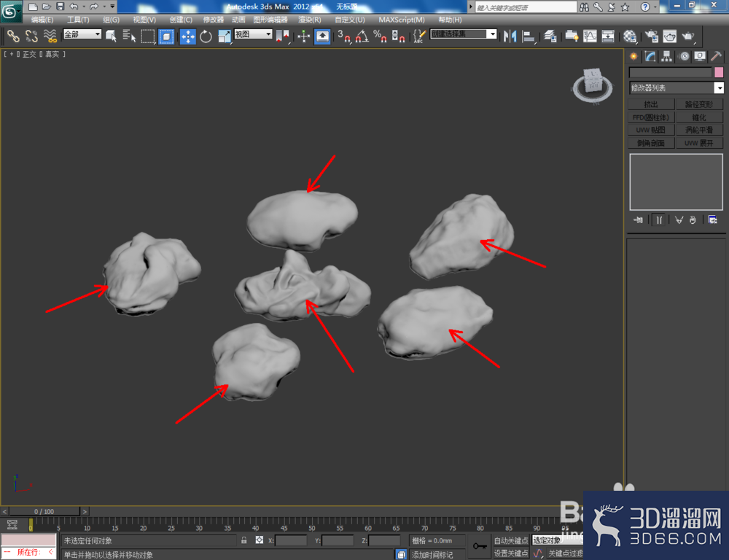The width and height of the screenshot is (729, 560).
Task: Click the Unlink Selection icon
Action: tap(31, 36)
